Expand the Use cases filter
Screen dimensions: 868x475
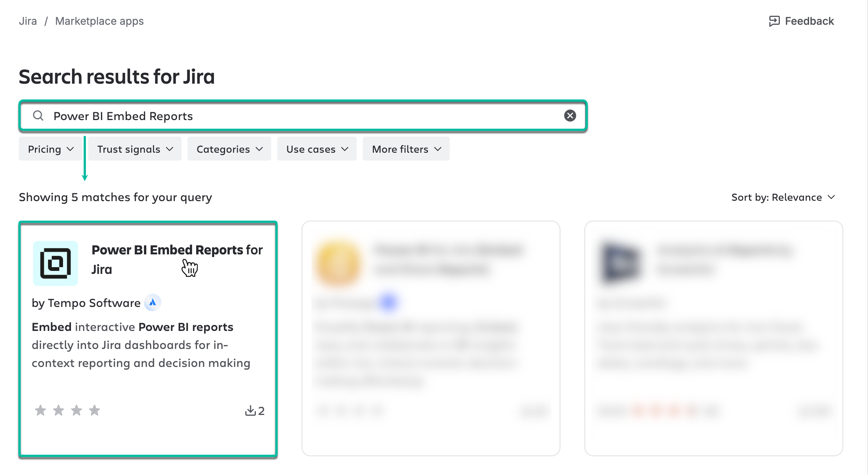pyautogui.click(x=317, y=149)
